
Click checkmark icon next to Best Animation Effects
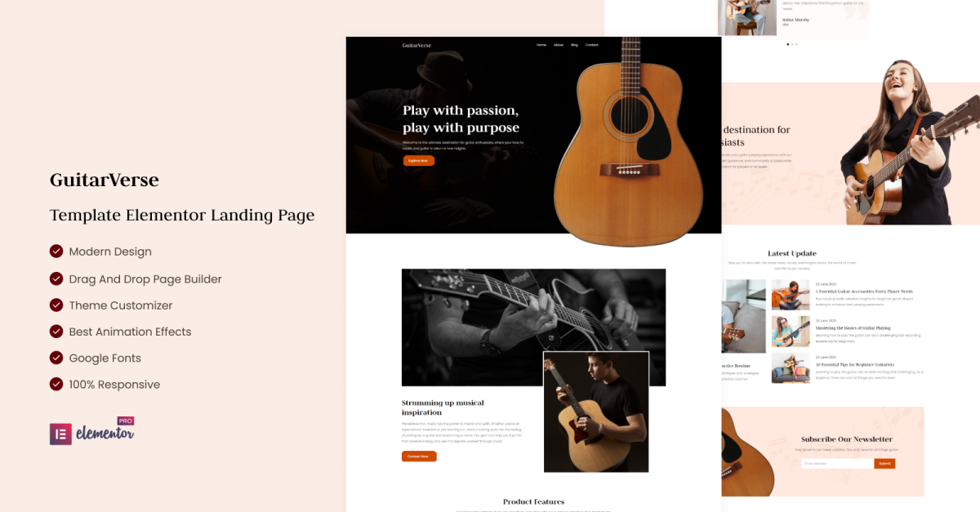pos(56,332)
